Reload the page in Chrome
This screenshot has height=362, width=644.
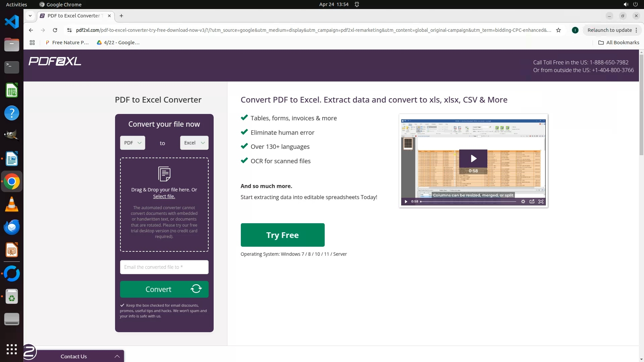[55, 30]
